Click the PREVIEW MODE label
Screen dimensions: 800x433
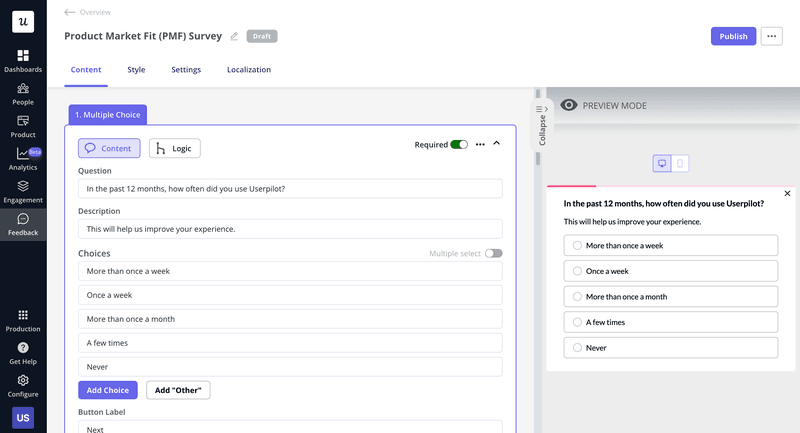pos(614,106)
